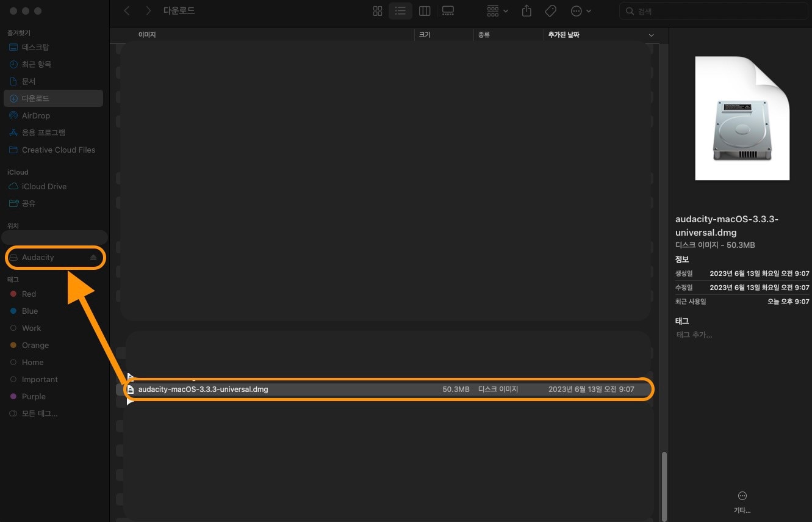Open AirDrop in the sidebar
The width and height of the screenshot is (812, 522).
tap(53, 115)
